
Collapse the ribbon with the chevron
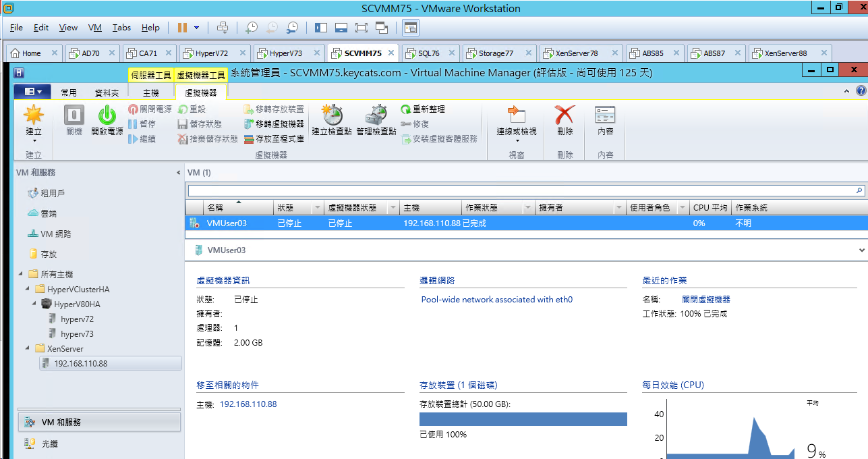click(x=847, y=90)
